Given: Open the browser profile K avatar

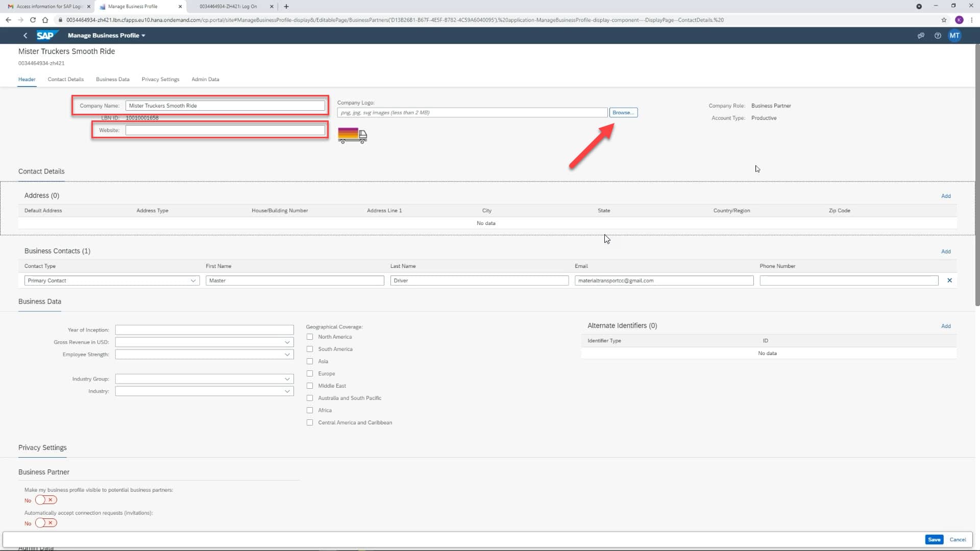Looking at the screenshot, I should point(959,20).
